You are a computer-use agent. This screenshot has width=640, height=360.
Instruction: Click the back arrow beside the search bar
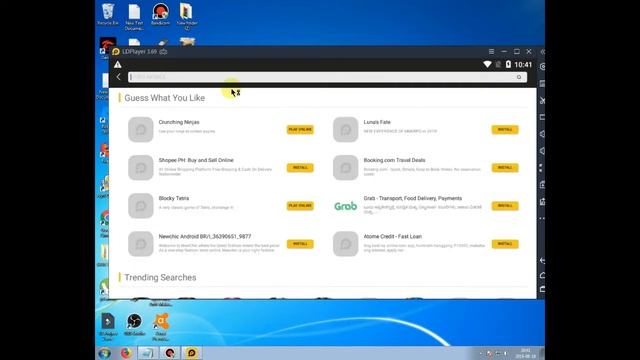(118, 77)
